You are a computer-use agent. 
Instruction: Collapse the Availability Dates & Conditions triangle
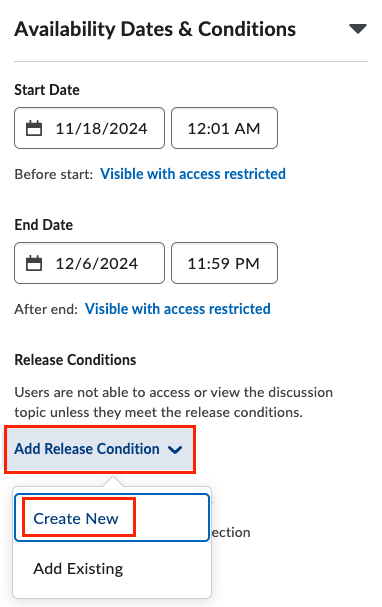click(x=357, y=29)
